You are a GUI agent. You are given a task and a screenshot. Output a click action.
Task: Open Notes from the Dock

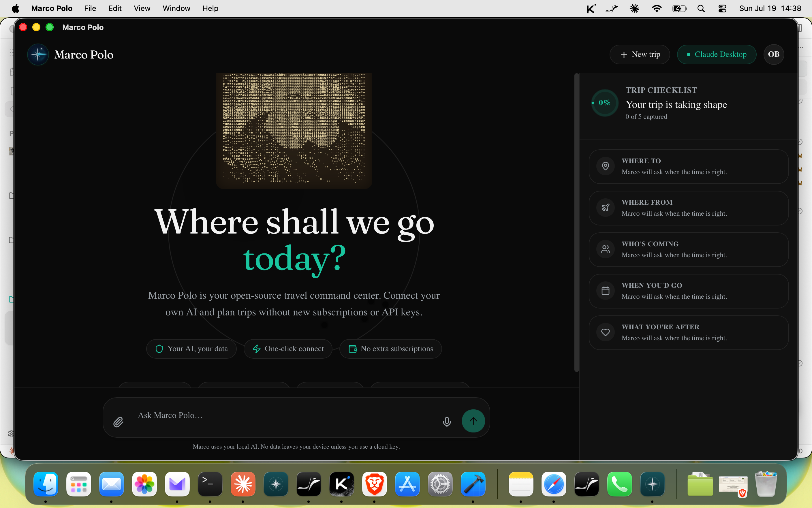[x=521, y=484]
